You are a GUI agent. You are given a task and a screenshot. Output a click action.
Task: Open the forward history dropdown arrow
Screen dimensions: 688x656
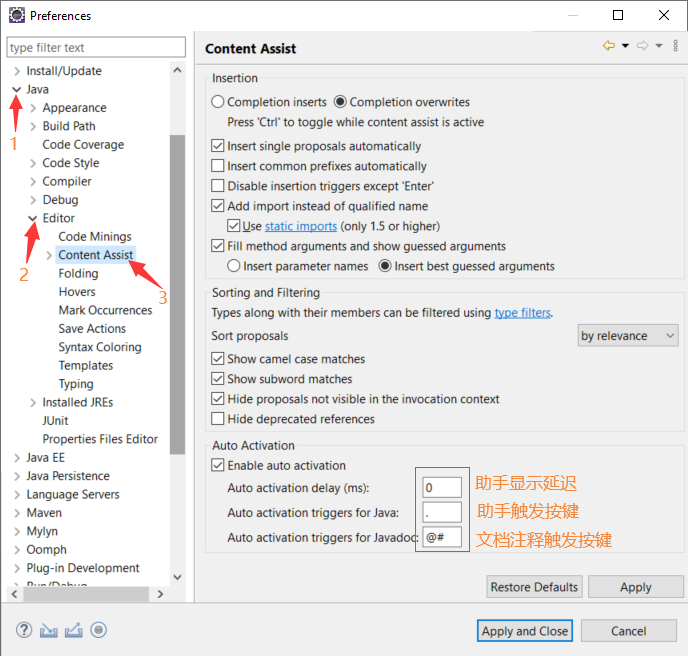click(659, 46)
